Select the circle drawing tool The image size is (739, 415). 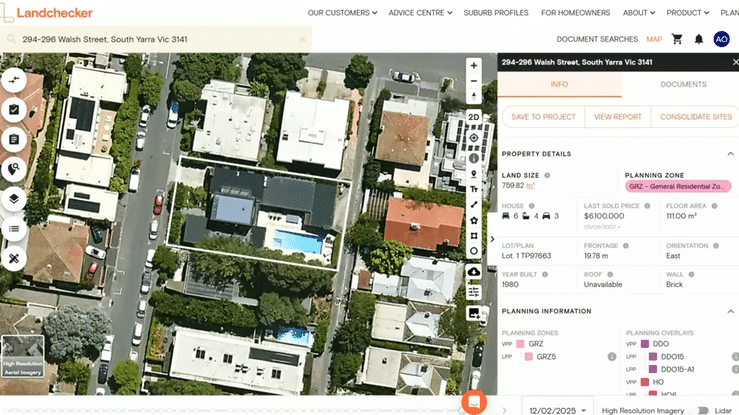coord(474,251)
